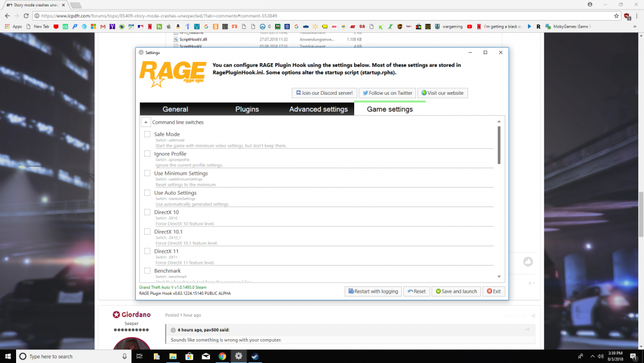Enable the Ignore Profile checkbox
Image resolution: width=644 pixels, height=363 pixels.
[147, 153]
